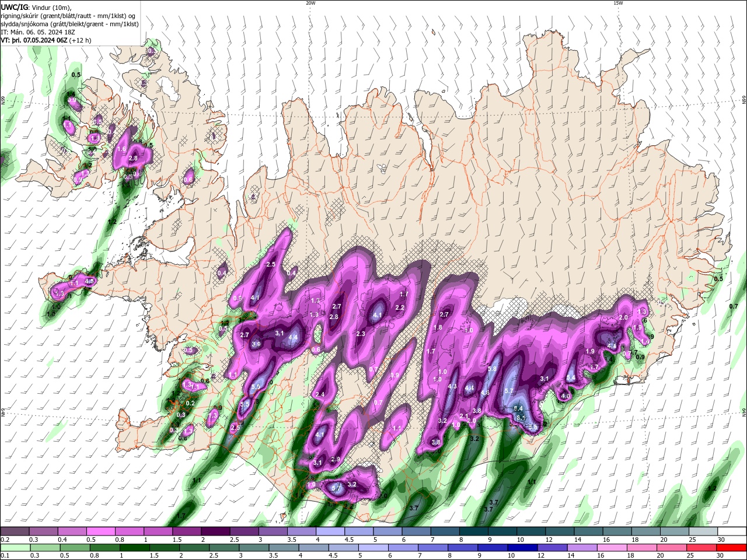
Task: Click the 'VT: þri. 07.05.2024 06Z' valid time
Action: click(x=33, y=40)
